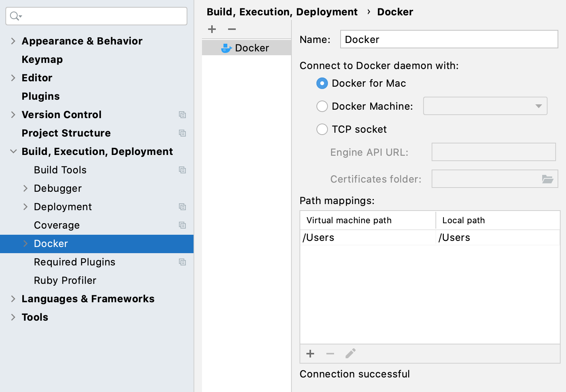Open Coverage settings
The width and height of the screenshot is (566, 392).
coord(57,225)
